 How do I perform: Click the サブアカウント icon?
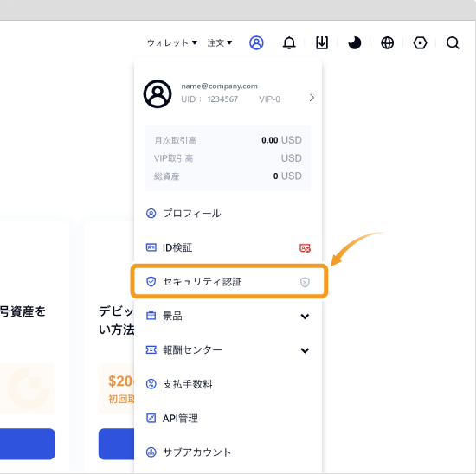tap(151, 452)
